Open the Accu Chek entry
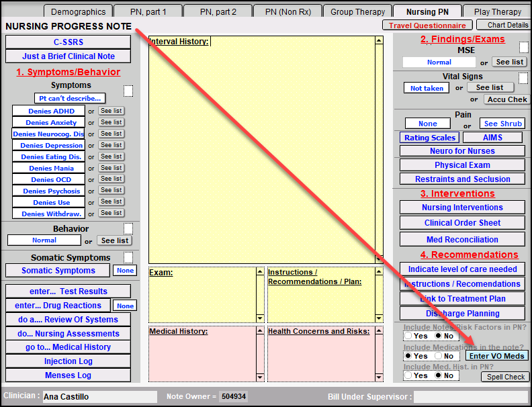532x407 pixels. pyautogui.click(x=507, y=99)
